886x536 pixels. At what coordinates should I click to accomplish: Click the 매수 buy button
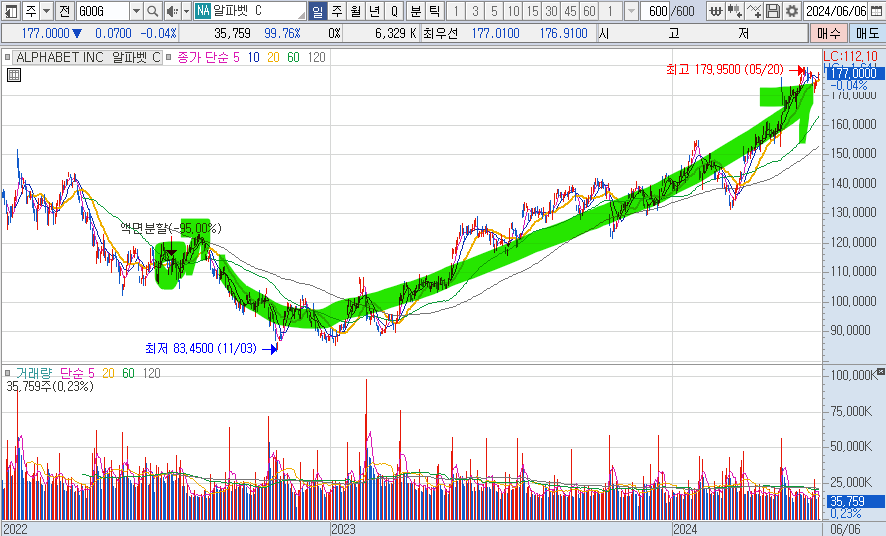click(828, 33)
